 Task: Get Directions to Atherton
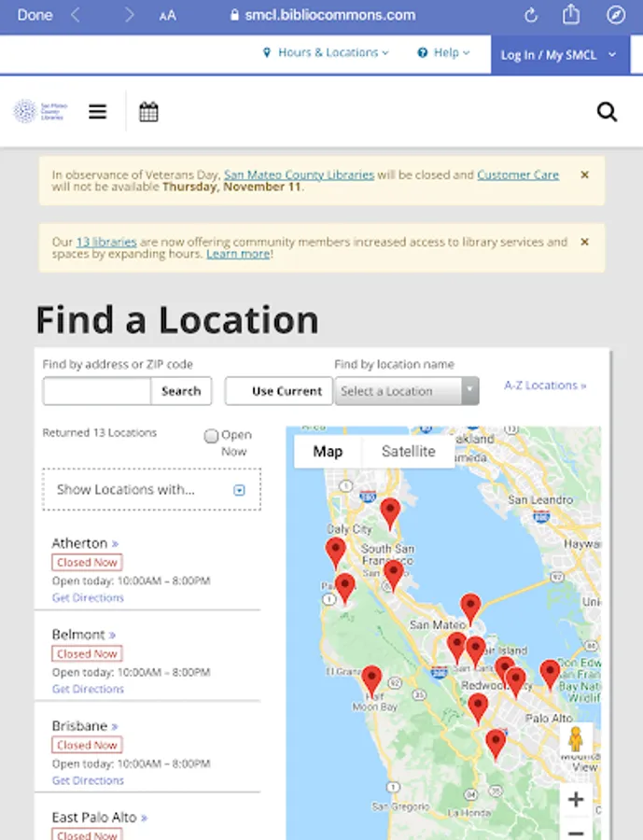point(88,597)
